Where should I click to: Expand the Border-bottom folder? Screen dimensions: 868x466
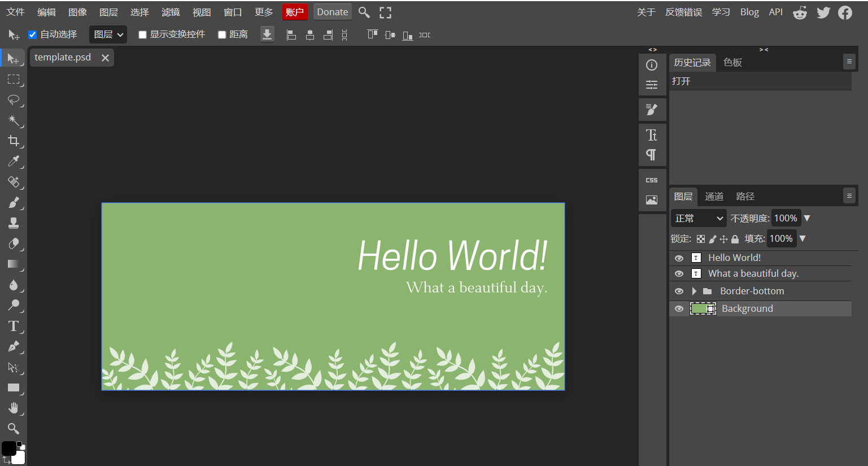tap(694, 291)
